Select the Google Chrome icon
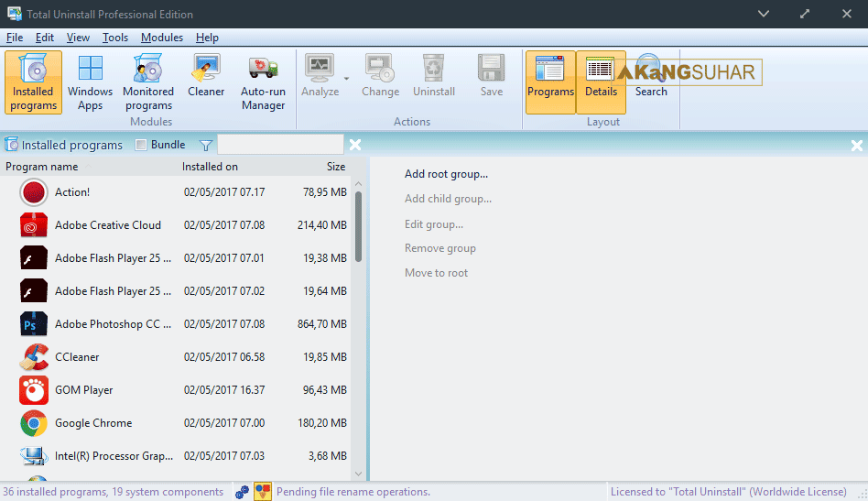 tap(34, 423)
